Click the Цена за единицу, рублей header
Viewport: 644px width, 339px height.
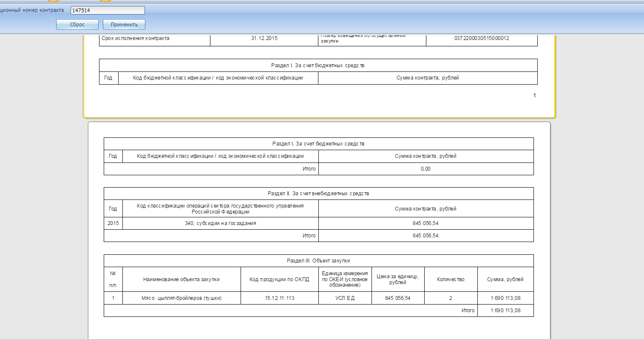point(398,279)
